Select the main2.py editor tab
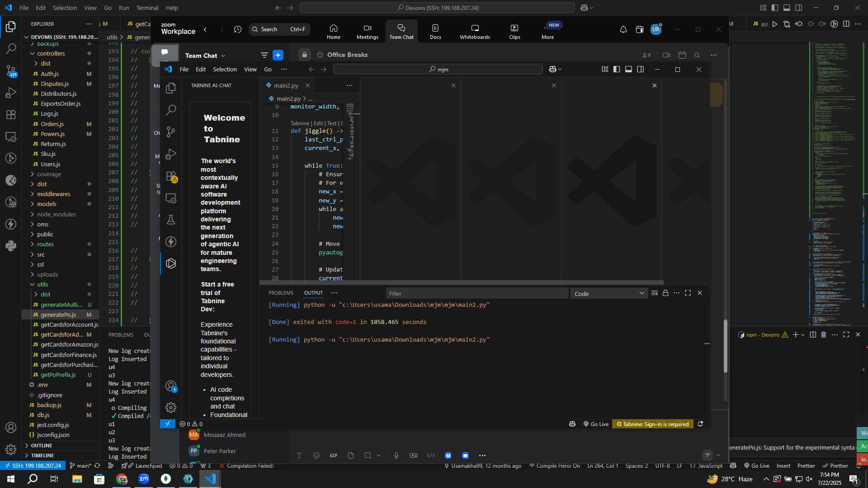This screenshot has height=488, width=868. coord(286,85)
